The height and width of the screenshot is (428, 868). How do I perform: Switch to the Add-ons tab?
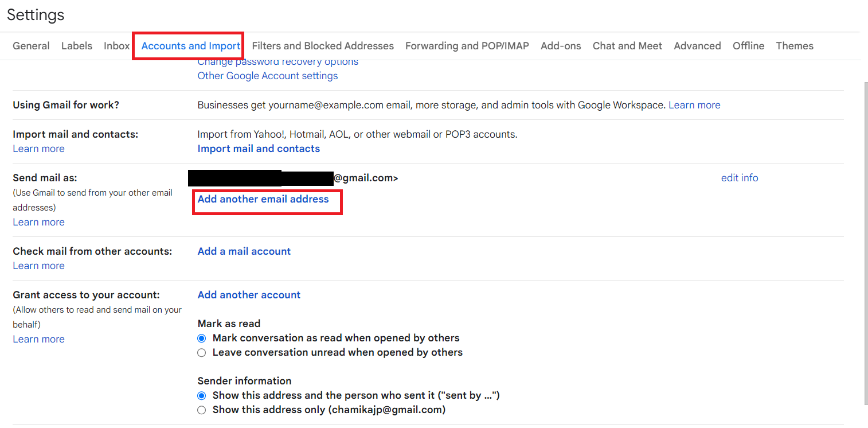561,46
